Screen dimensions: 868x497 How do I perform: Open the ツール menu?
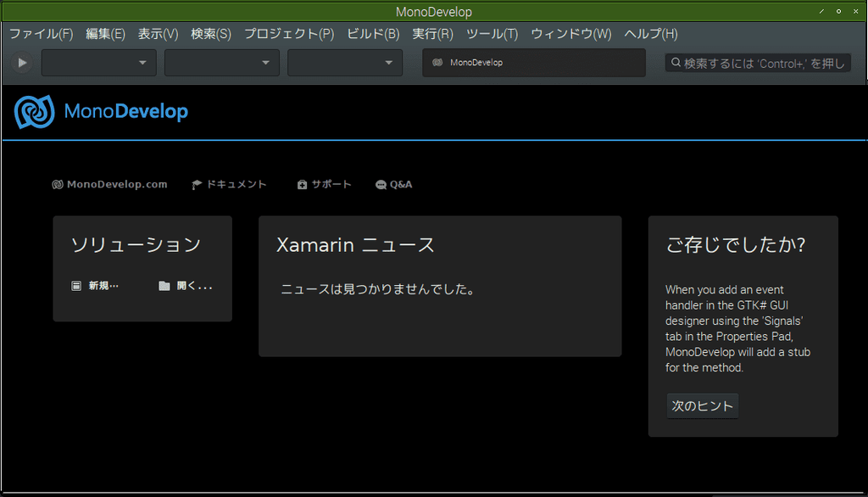[x=492, y=34]
